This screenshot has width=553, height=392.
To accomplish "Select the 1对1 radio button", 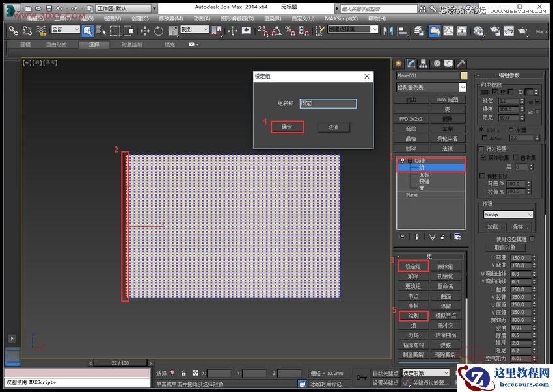I will coord(483,129).
